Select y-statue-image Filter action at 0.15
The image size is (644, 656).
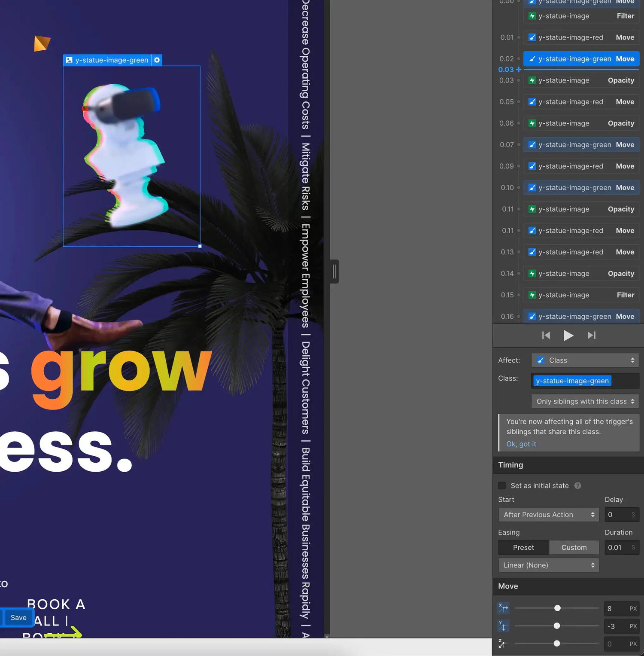coord(581,295)
